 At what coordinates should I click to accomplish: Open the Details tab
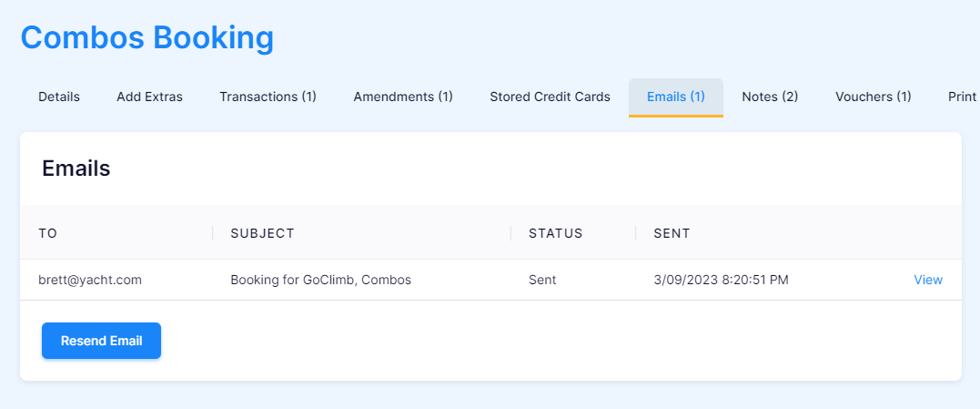tap(59, 97)
